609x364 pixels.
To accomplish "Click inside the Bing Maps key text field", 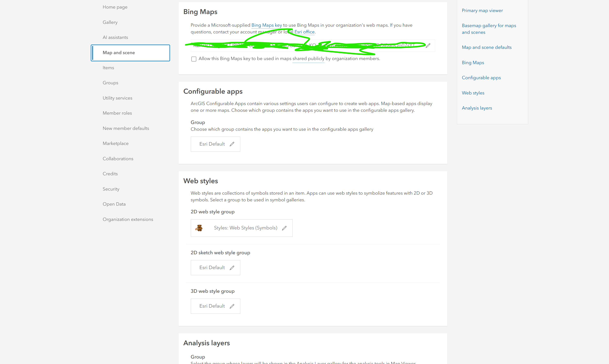I will tap(294, 45).
